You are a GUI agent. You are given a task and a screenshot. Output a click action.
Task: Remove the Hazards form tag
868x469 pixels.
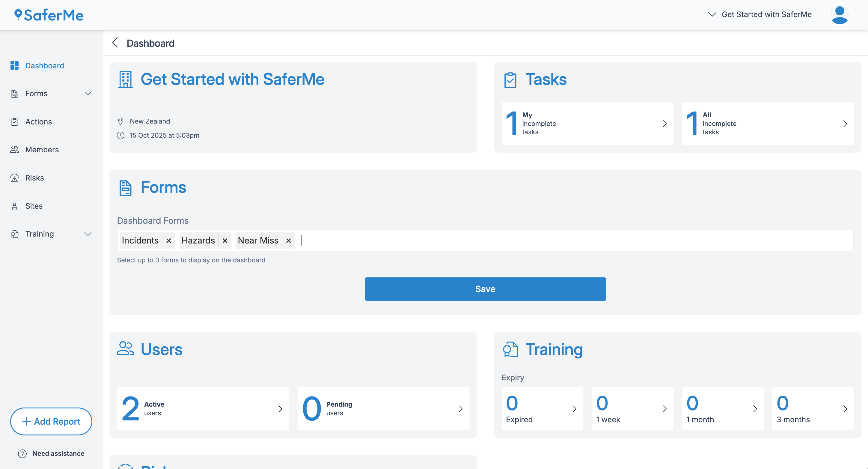(x=225, y=240)
